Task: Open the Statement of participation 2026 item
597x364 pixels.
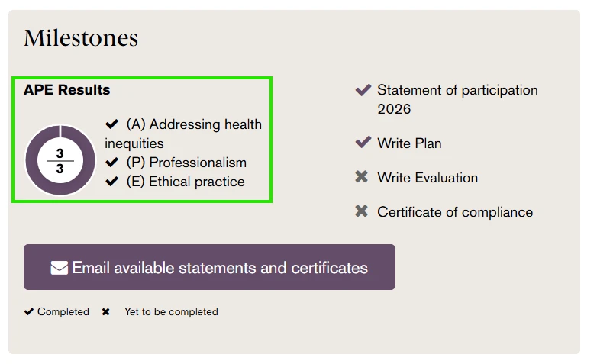Action: [x=457, y=99]
